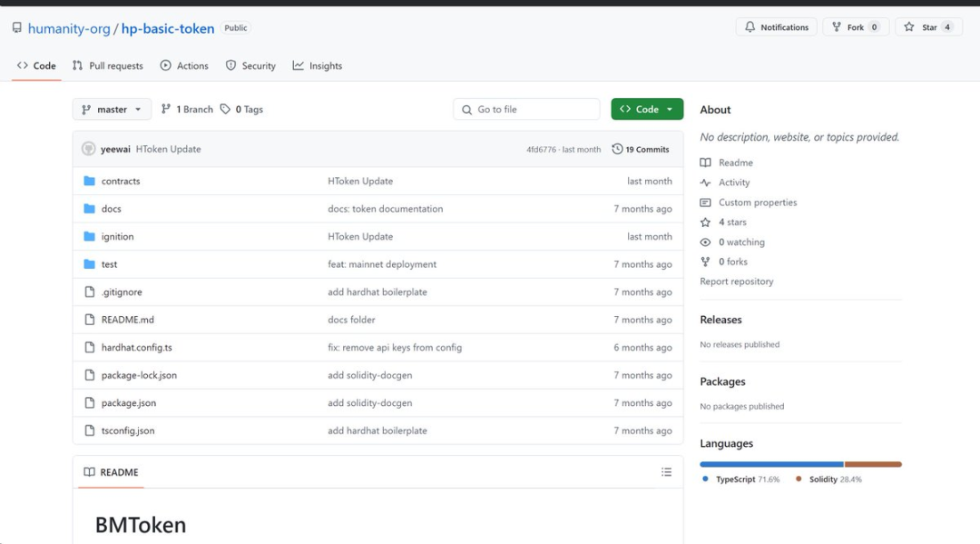Viewport: 980px width, 544px height.
Task: Click the yeewai avatar icon
Action: coord(88,149)
